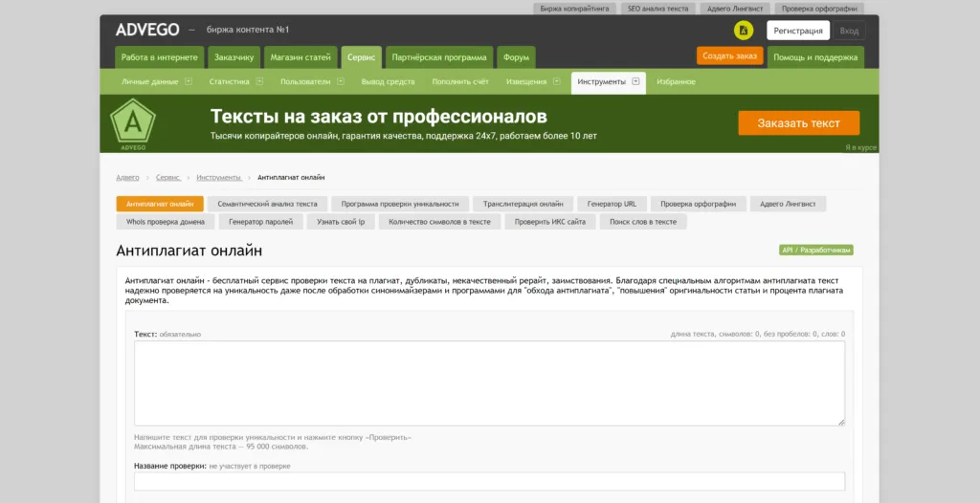The width and height of the screenshot is (980, 503).
Task: Open Проверить ИКС сайта tool
Action: click(550, 221)
